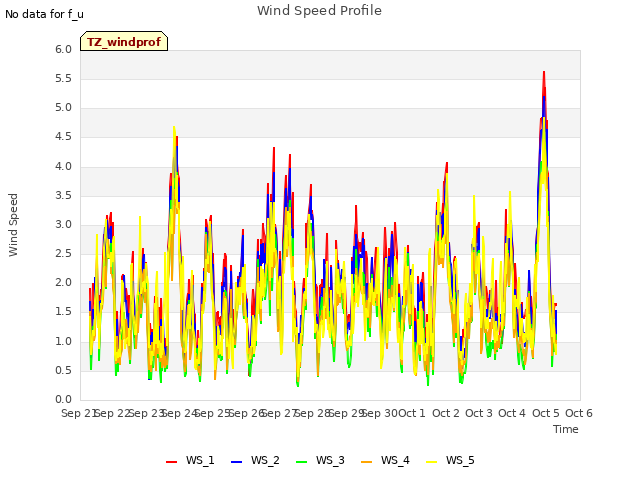Click the Oct 6 x-axis date label
The width and height of the screenshot is (640, 480).
pos(579,413)
